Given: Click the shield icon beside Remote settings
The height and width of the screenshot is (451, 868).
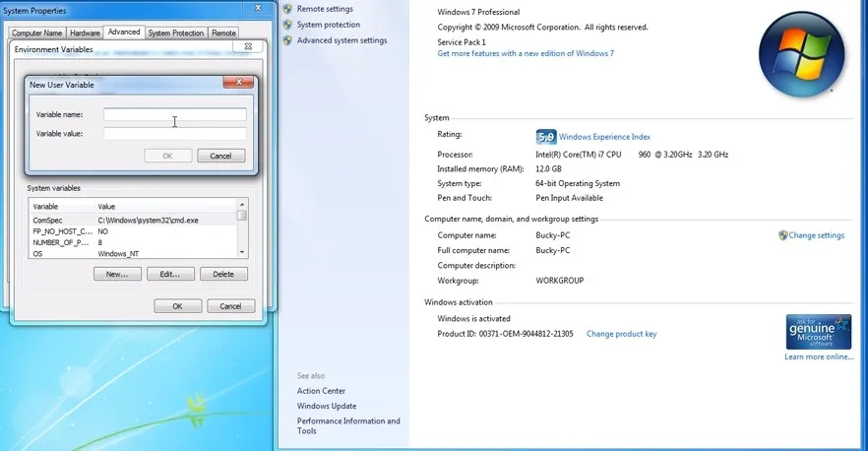Looking at the screenshot, I should tap(287, 9).
